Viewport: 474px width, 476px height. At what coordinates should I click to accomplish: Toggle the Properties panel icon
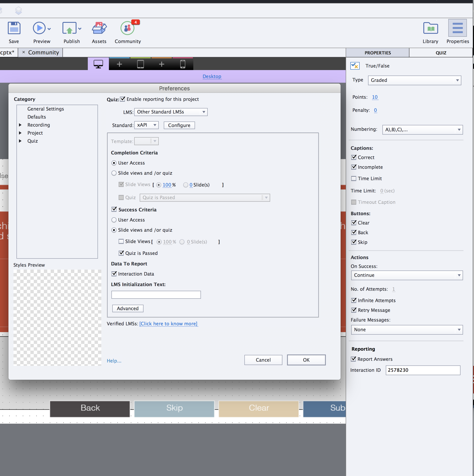click(457, 28)
